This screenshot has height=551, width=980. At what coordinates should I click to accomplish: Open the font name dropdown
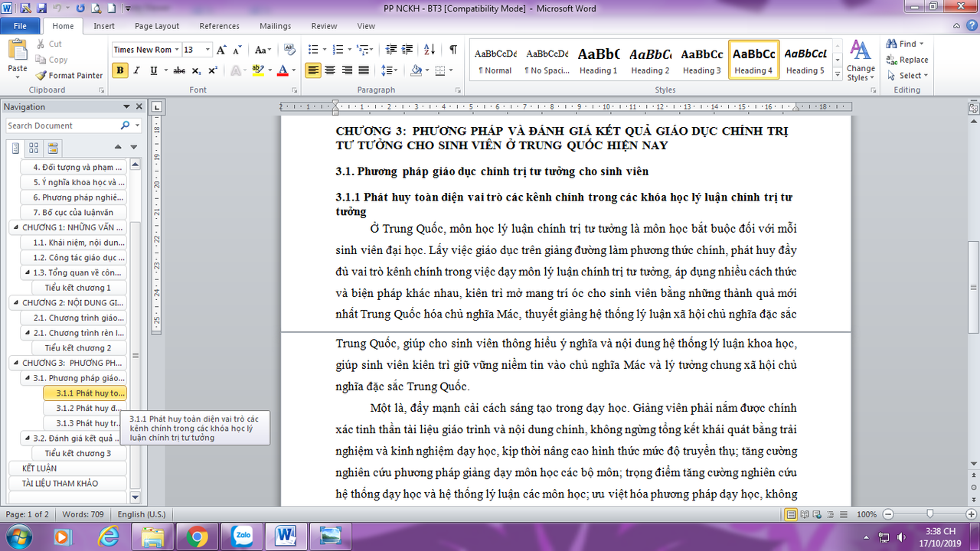point(176,50)
